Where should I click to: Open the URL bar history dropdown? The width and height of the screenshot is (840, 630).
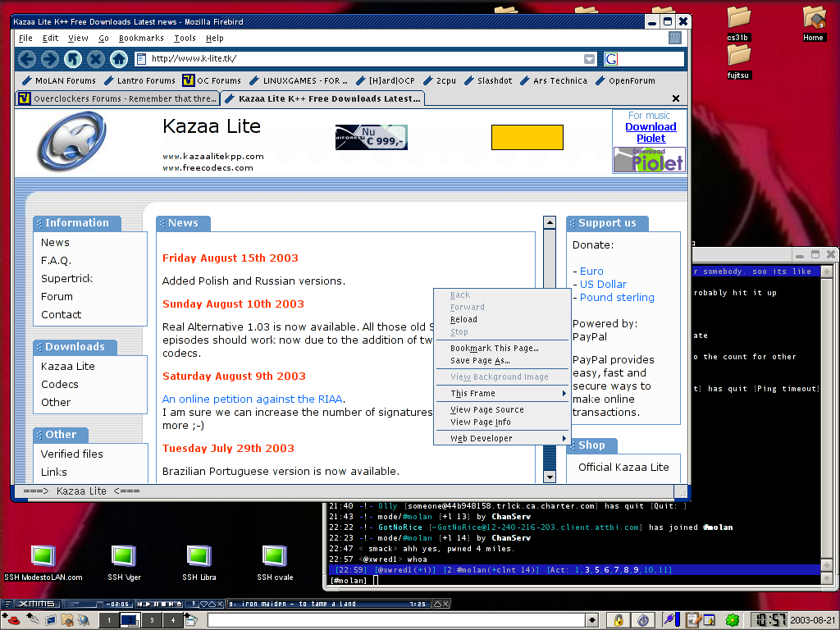pyautogui.click(x=589, y=59)
